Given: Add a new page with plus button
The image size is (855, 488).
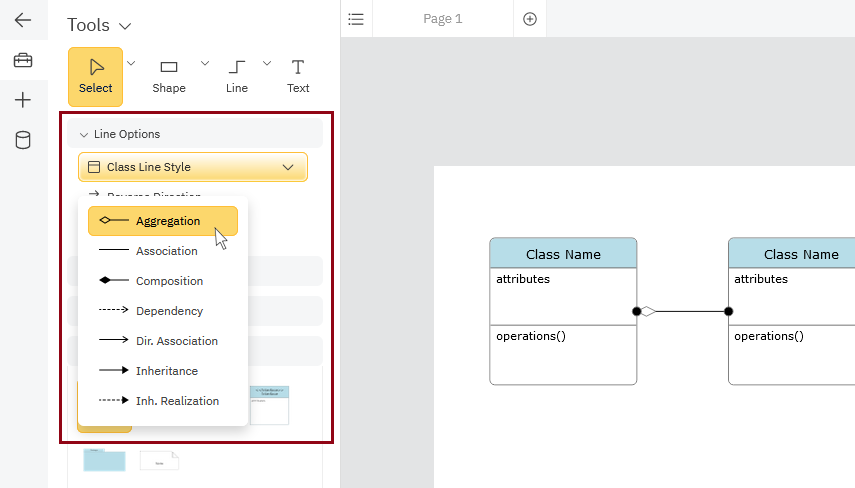Looking at the screenshot, I should [x=530, y=19].
